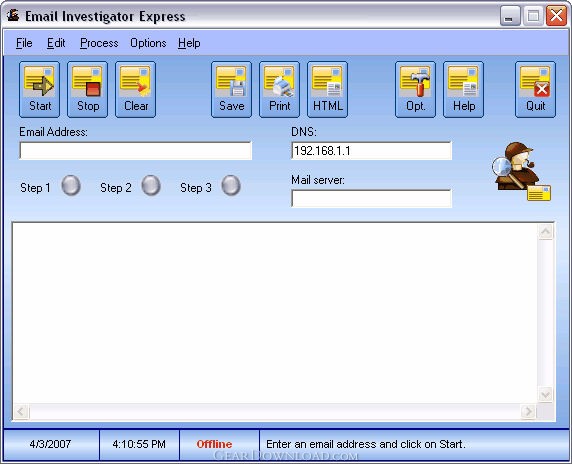Click the 'Step 1' label text

coord(35,188)
